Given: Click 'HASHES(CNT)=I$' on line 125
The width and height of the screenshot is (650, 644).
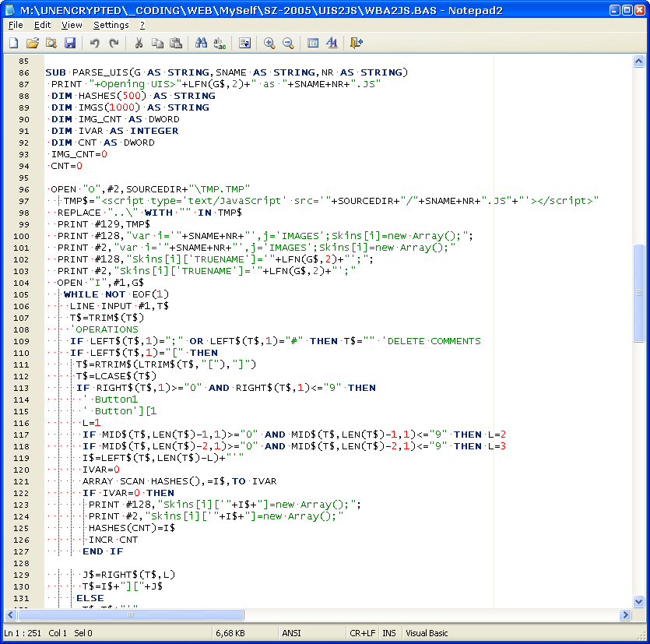Looking at the screenshot, I should tap(132, 528).
